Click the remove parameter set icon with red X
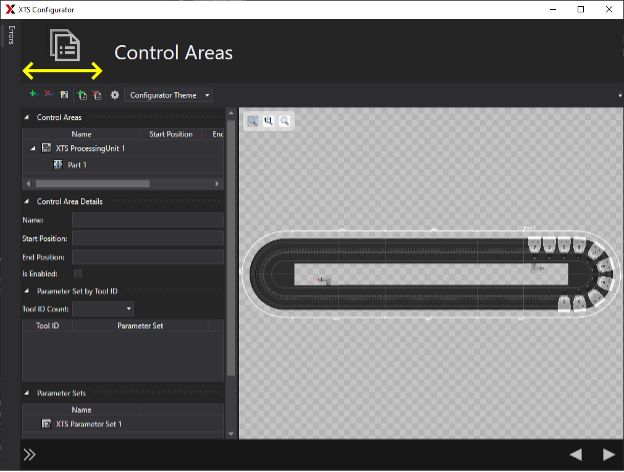The image size is (624, 472). click(97, 95)
